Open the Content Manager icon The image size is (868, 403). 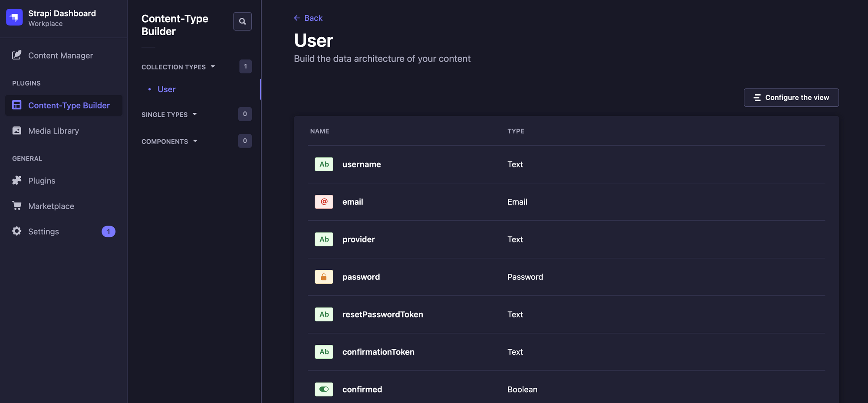16,55
